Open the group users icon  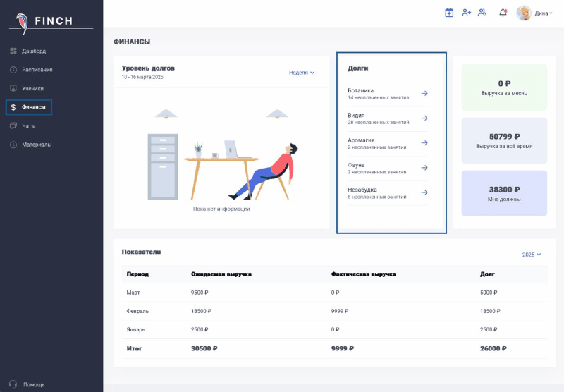[x=482, y=13]
